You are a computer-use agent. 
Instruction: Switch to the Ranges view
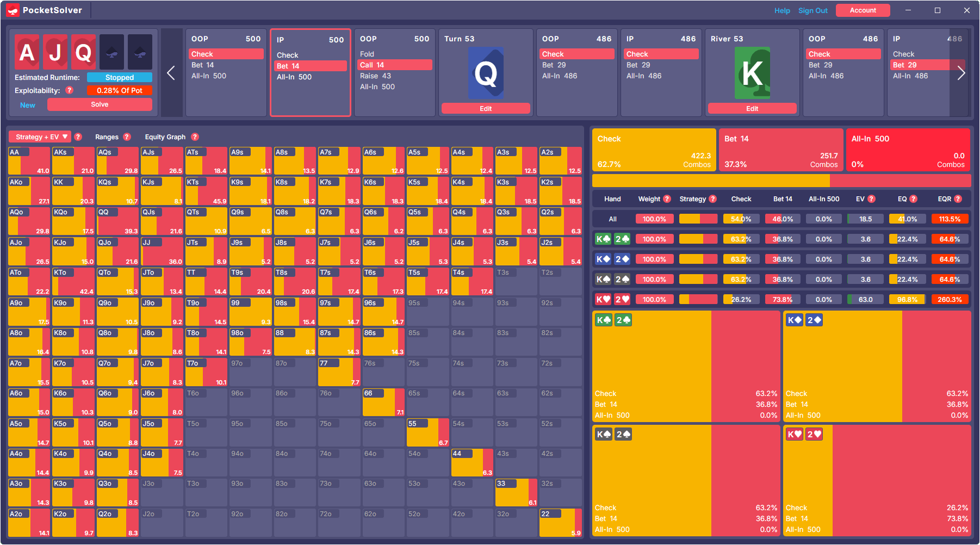[107, 137]
